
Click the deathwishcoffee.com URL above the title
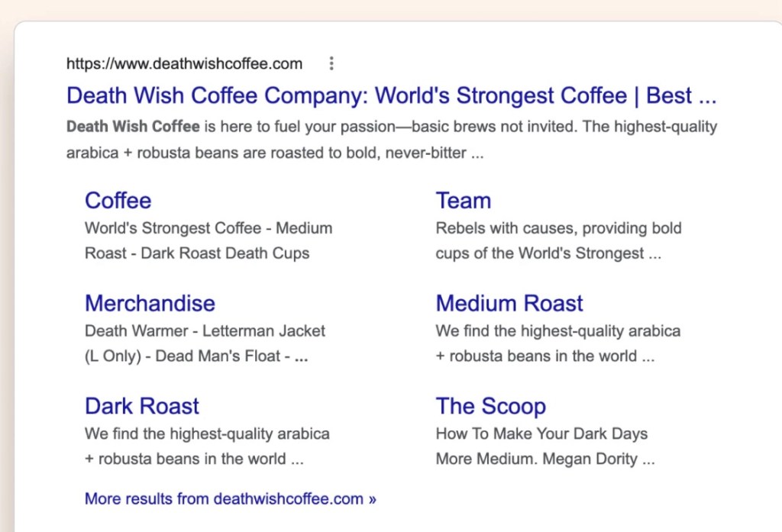[184, 63]
